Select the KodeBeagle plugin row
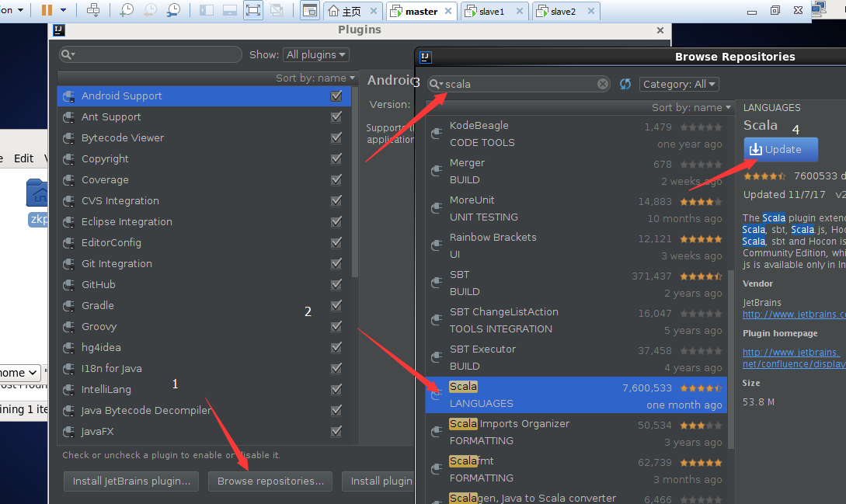 click(576, 134)
